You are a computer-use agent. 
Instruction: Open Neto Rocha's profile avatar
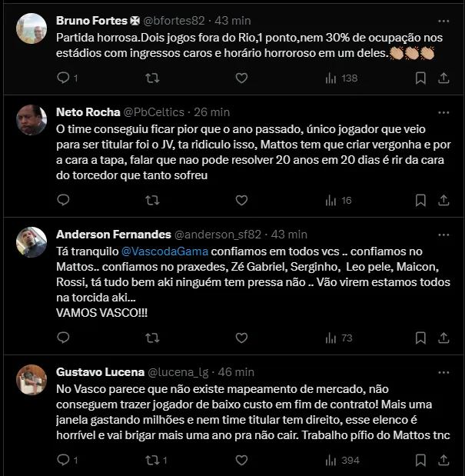coord(32,119)
